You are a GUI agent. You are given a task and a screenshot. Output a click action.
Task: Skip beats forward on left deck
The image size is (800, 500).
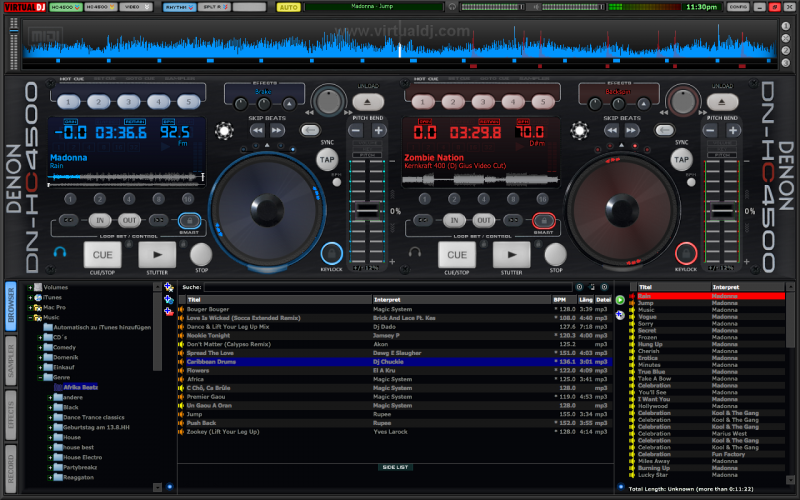point(277,131)
